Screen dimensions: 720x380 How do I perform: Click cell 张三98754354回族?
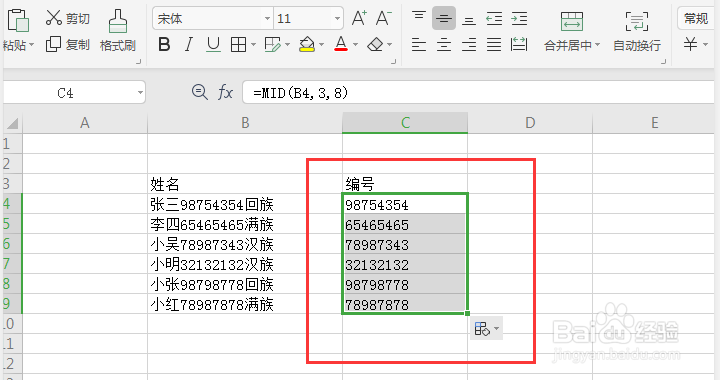click(245, 204)
